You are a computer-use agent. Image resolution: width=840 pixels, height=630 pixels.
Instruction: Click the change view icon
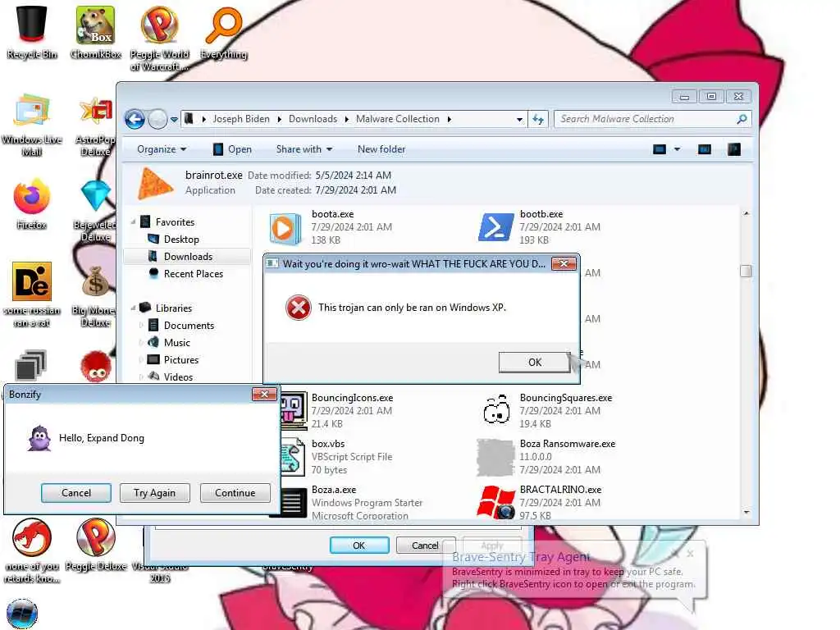pos(660,149)
